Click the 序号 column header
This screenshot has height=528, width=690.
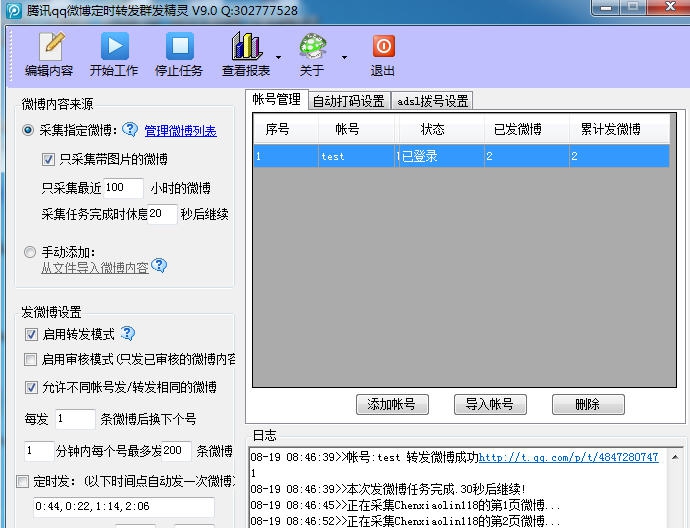pyautogui.click(x=286, y=129)
